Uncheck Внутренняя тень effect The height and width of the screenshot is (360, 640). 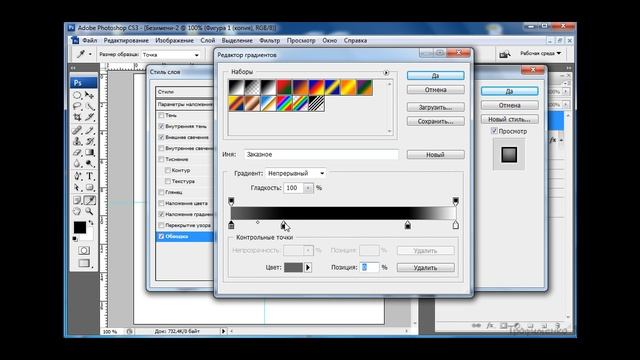coord(161,127)
